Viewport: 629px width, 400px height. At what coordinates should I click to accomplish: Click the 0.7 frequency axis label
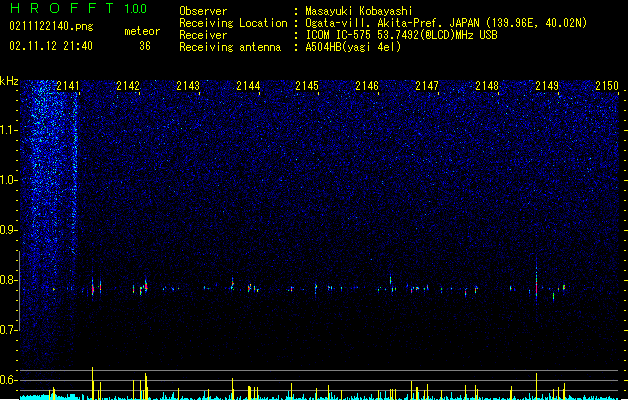click(x=9, y=330)
